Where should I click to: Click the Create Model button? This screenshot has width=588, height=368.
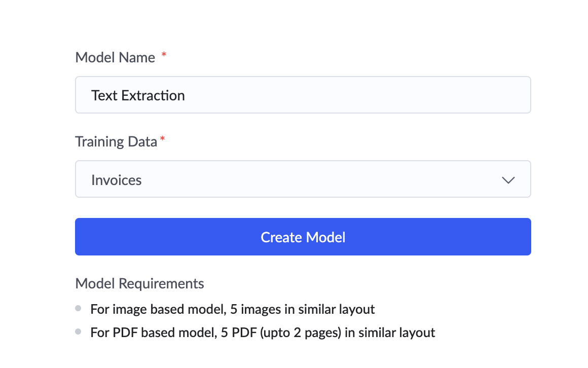(303, 237)
